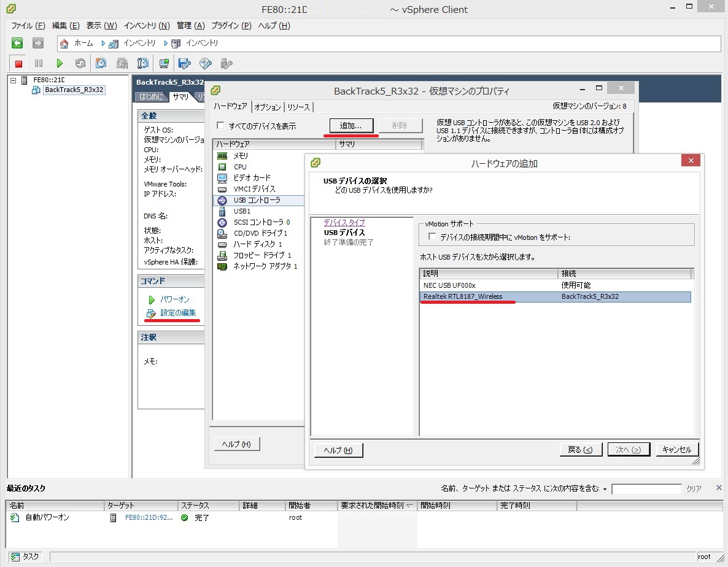
Task: Click the 説明 column header
Action: click(489, 274)
